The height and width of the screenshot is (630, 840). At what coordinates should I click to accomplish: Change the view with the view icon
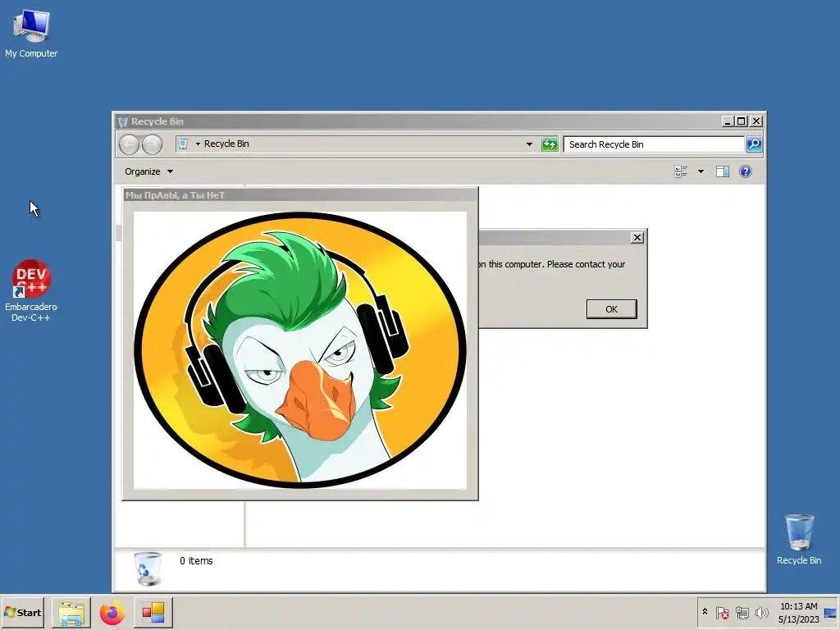(x=682, y=171)
